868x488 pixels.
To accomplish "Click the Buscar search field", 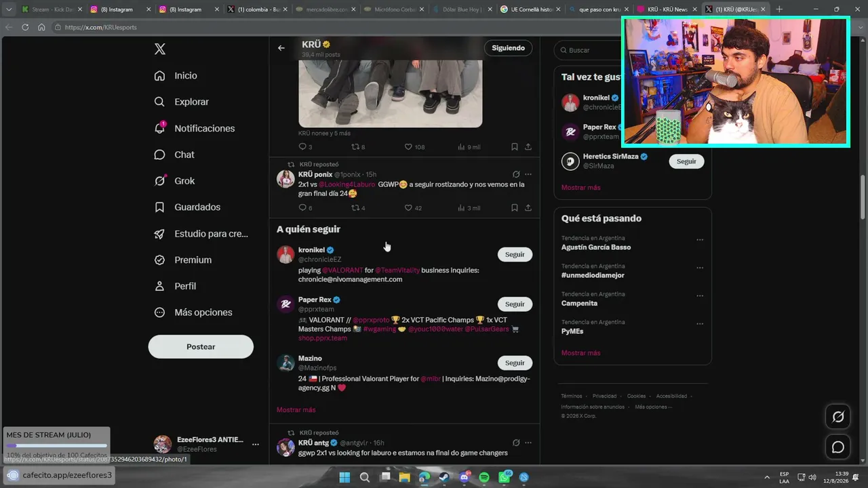I will point(589,50).
